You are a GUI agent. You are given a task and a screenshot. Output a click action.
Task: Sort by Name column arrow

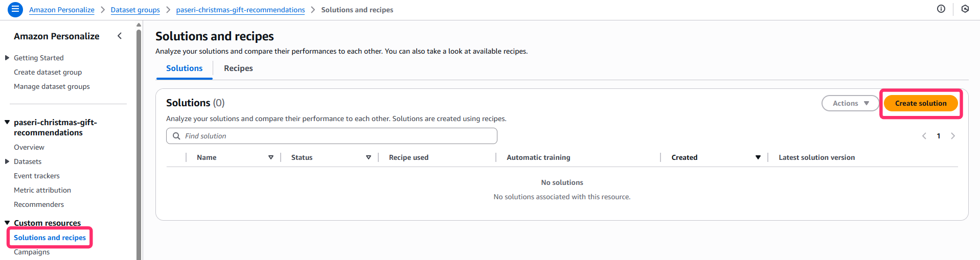270,157
